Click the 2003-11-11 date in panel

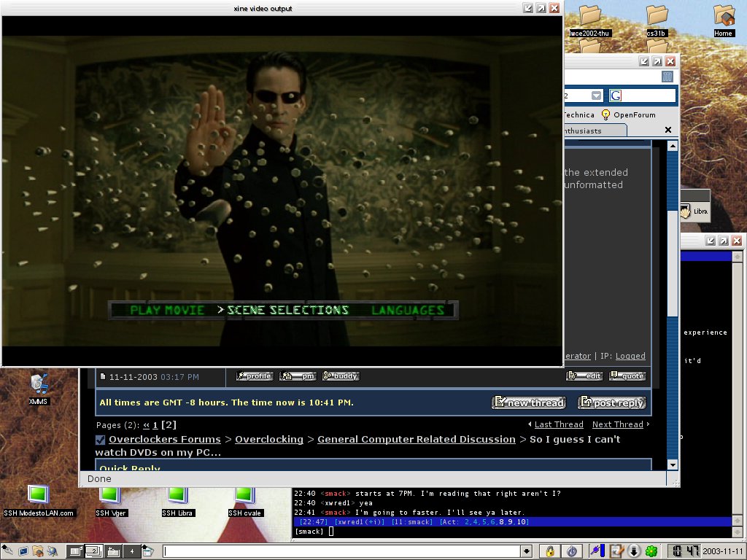click(722, 551)
